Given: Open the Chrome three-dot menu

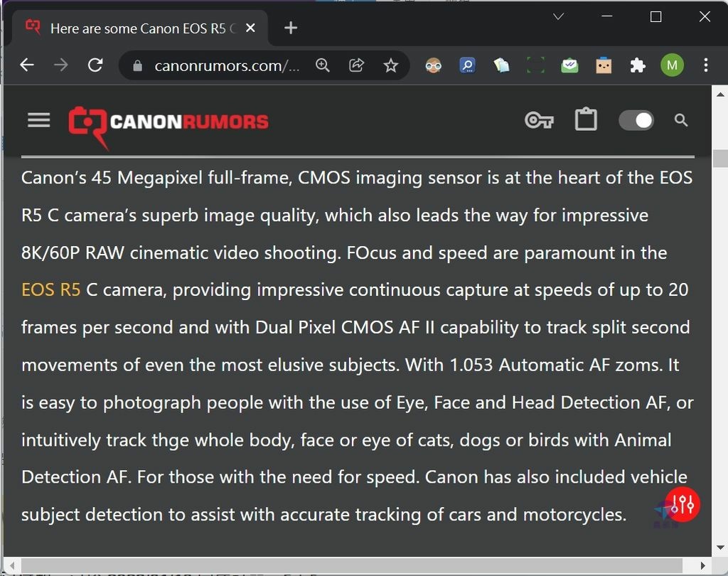Looking at the screenshot, I should point(706,65).
